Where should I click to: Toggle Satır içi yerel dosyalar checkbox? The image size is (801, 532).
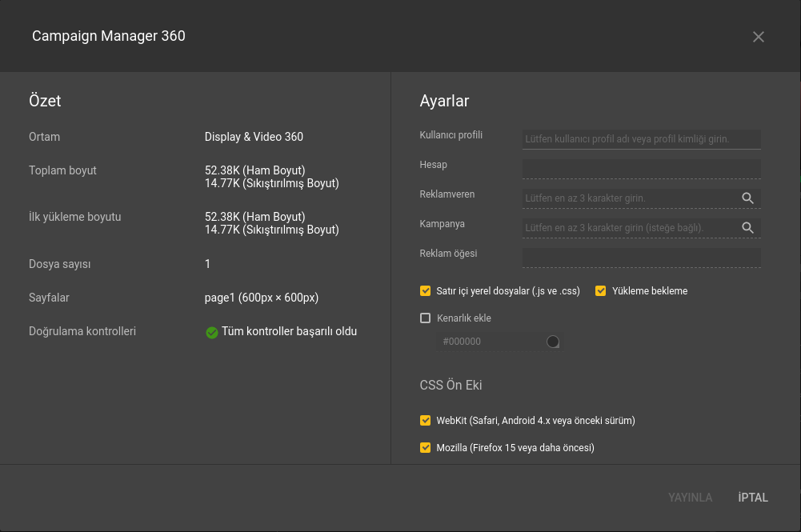[x=425, y=291]
